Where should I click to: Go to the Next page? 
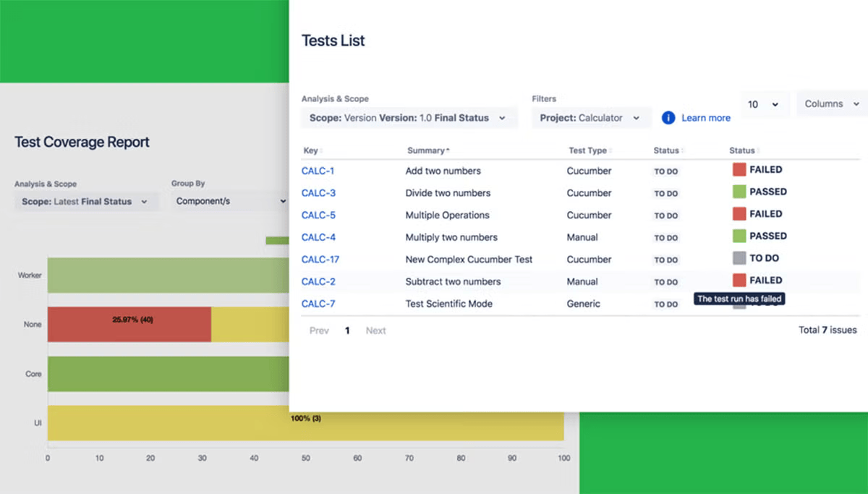375,331
